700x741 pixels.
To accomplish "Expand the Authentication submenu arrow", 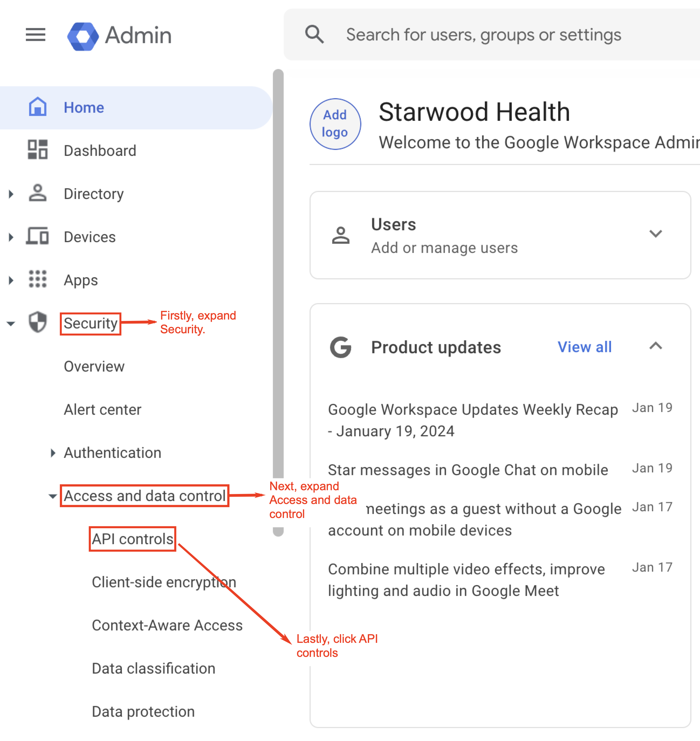I will point(53,453).
